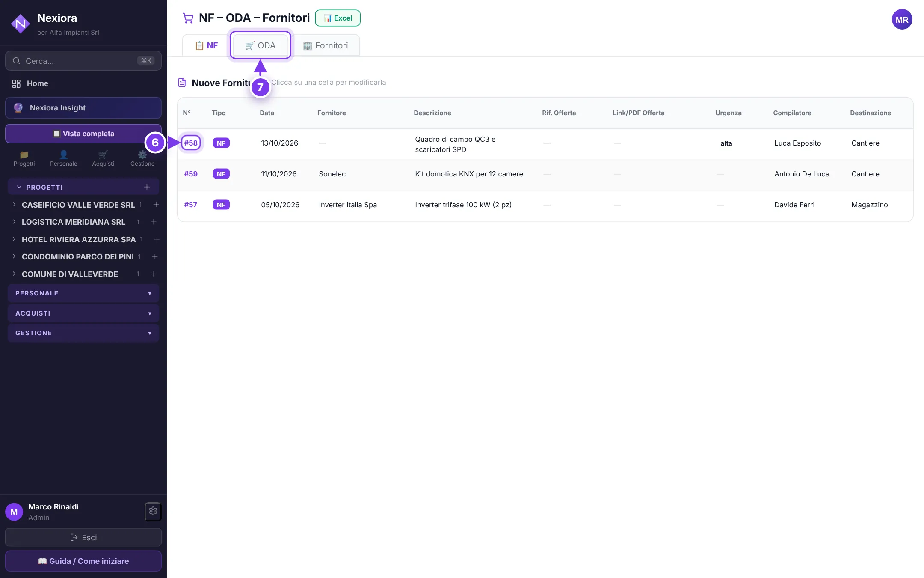Screen dimensions: 924x578
Task: Click the Home grid icon
Action: 16,83
